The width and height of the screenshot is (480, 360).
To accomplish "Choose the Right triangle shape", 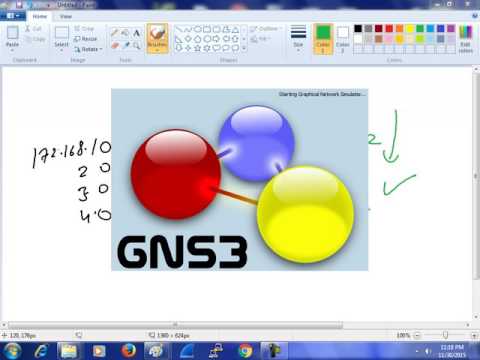I will (179, 39).
